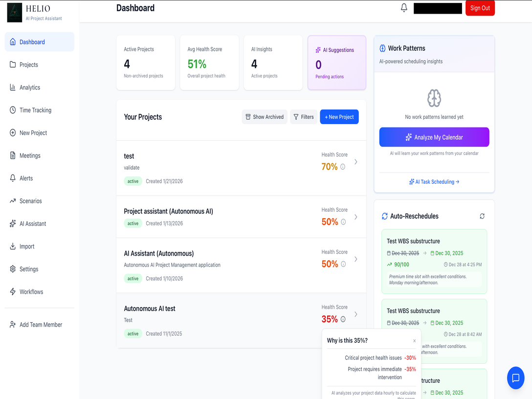The image size is (532, 399).
Task: Open the AI Task Scheduling link
Action: click(x=434, y=181)
